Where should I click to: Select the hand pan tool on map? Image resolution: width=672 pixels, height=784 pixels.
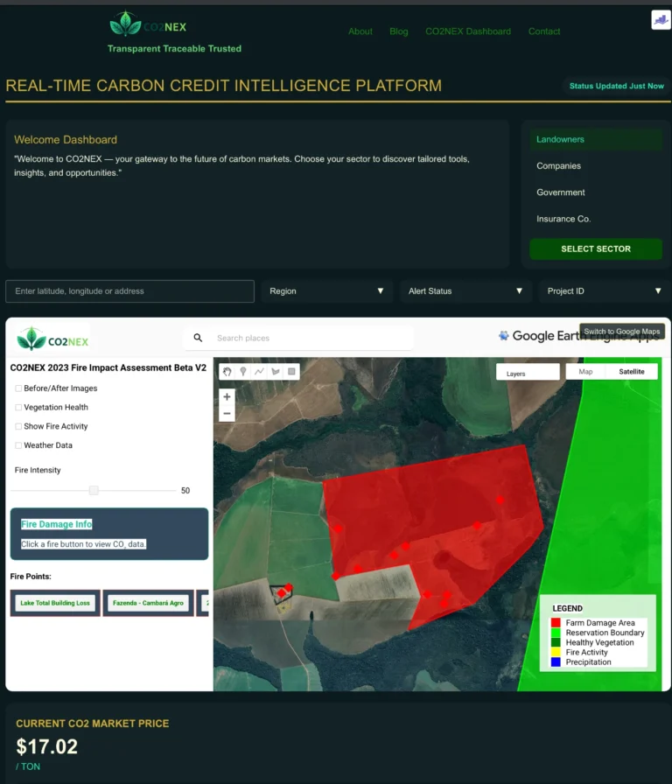pyautogui.click(x=227, y=372)
